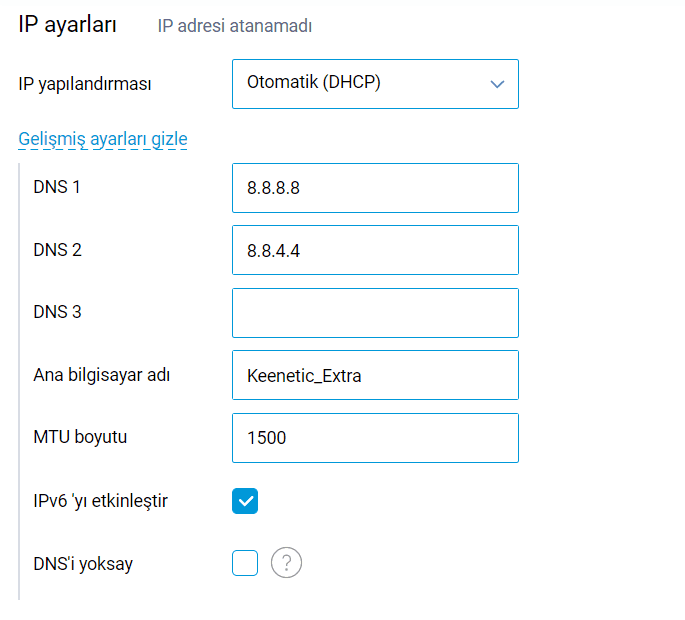Screen dimensions: 685x620
Task: Click the MTU boyutu field showing 1500
Action: 375,438
